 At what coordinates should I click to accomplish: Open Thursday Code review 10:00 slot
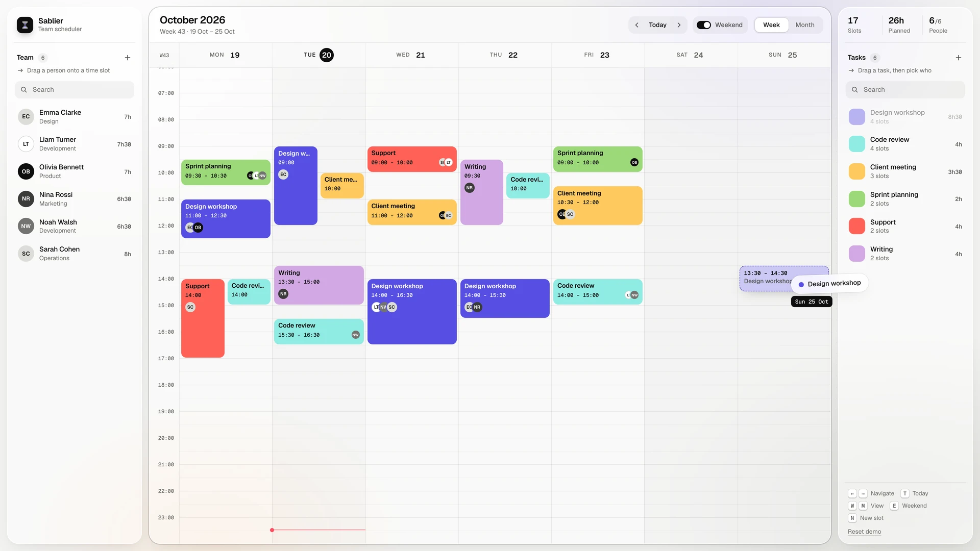528,186
